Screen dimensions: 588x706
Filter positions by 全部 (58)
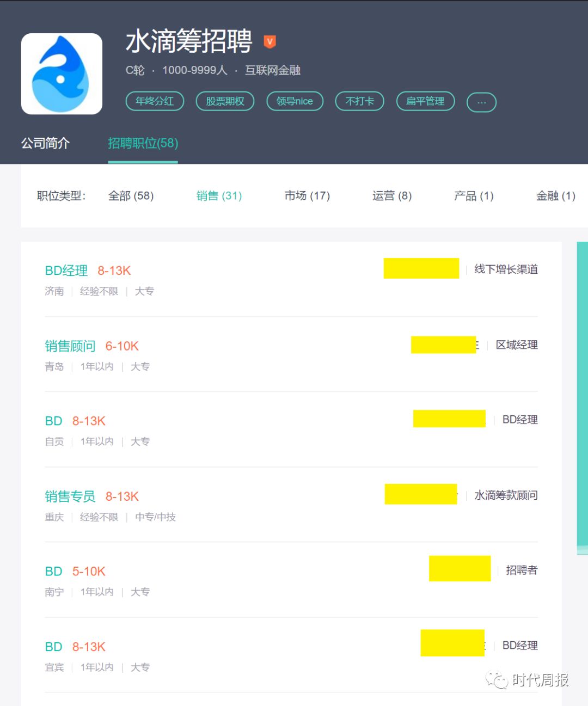[131, 196]
